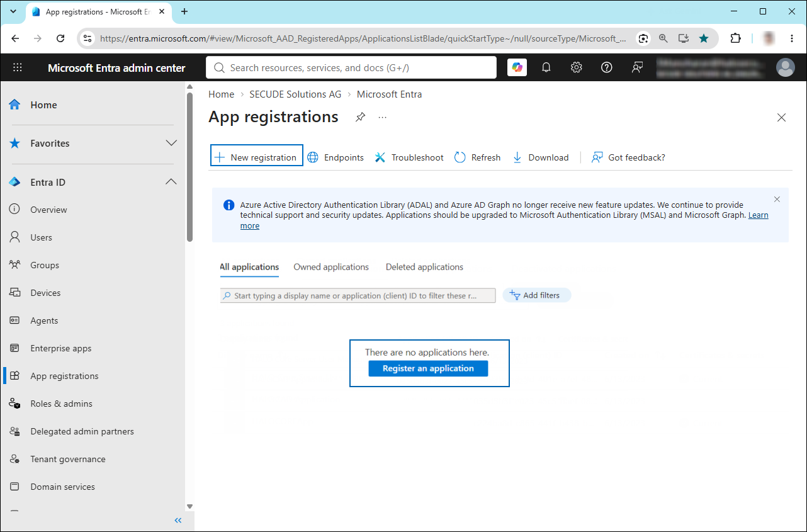This screenshot has width=807, height=532.
Task: Open Copilot from the top bar
Action: point(517,67)
